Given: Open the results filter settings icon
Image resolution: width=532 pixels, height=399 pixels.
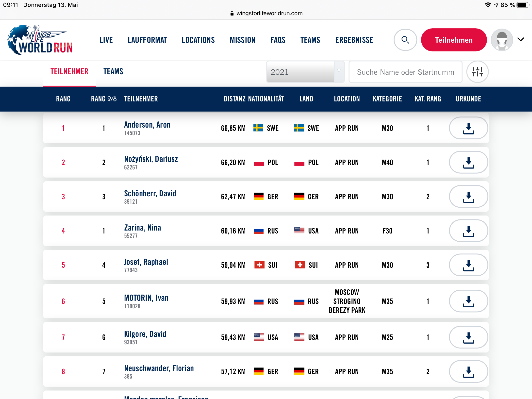Looking at the screenshot, I should click(x=477, y=72).
